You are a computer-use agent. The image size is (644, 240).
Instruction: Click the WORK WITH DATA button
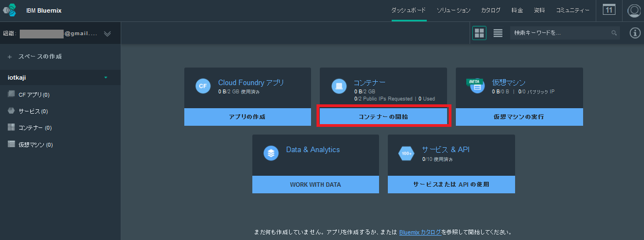[x=315, y=185]
